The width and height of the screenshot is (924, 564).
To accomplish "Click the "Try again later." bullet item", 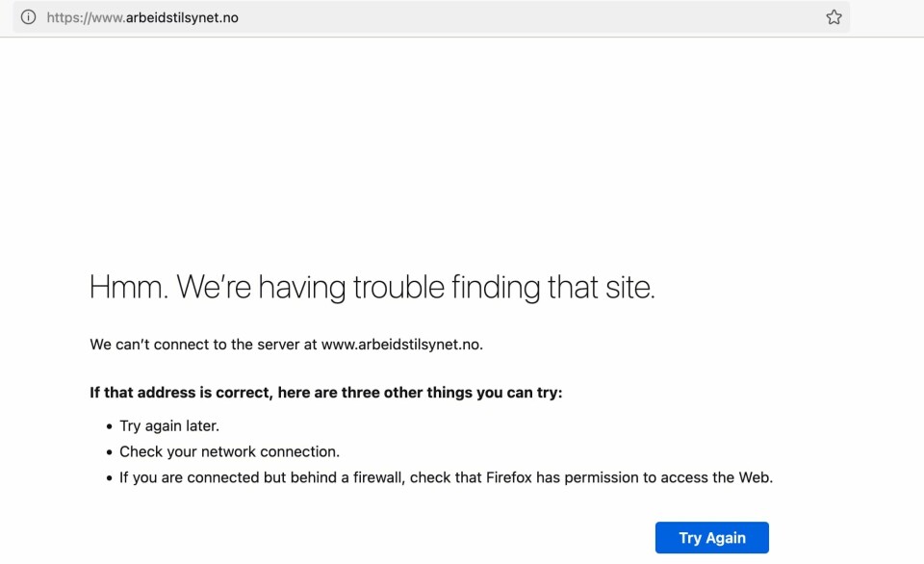I will [169, 425].
